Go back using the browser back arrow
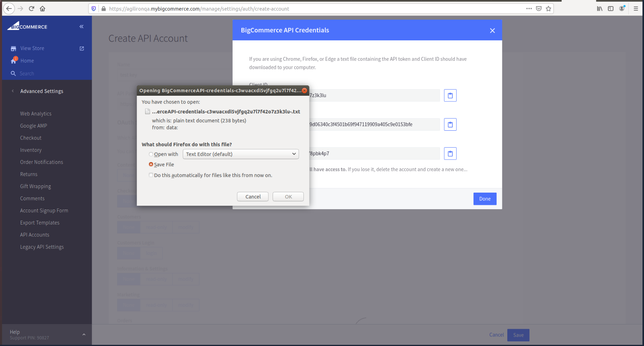 [x=9, y=8]
